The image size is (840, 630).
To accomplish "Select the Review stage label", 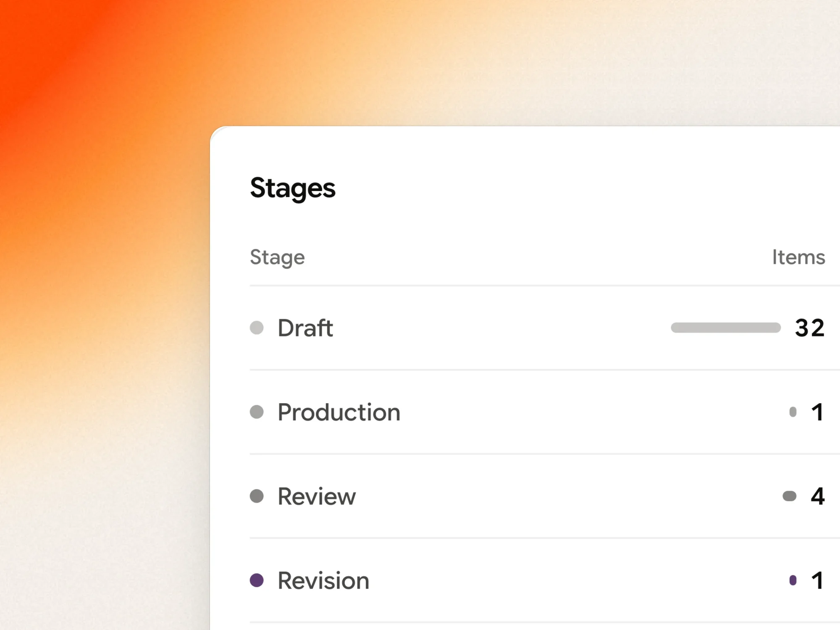I will click(317, 496).
